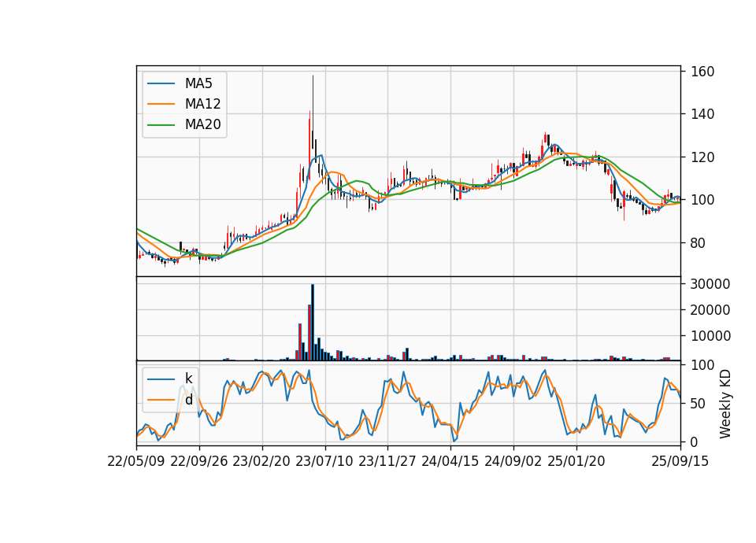Click the 25/09/15 date label

click(x=680, y=461)
